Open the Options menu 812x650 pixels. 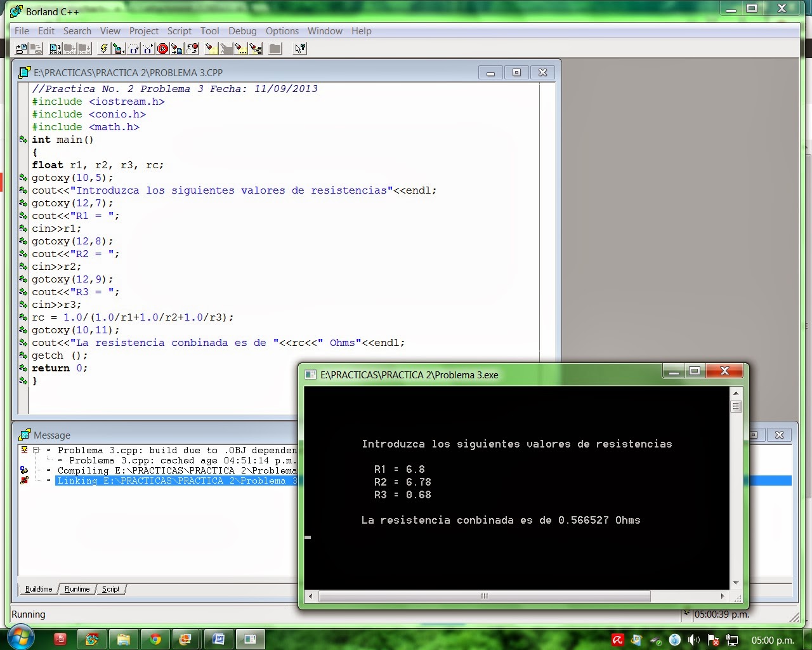pos(282,31)
